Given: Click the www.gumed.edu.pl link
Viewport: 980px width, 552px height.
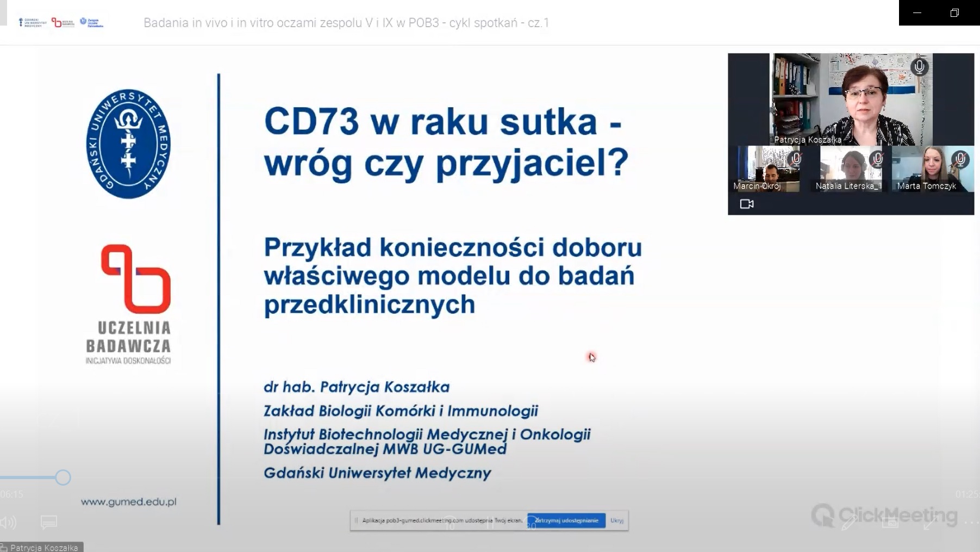Looking at the screenshot, I should pyautogui.click(x=128, y=502).
